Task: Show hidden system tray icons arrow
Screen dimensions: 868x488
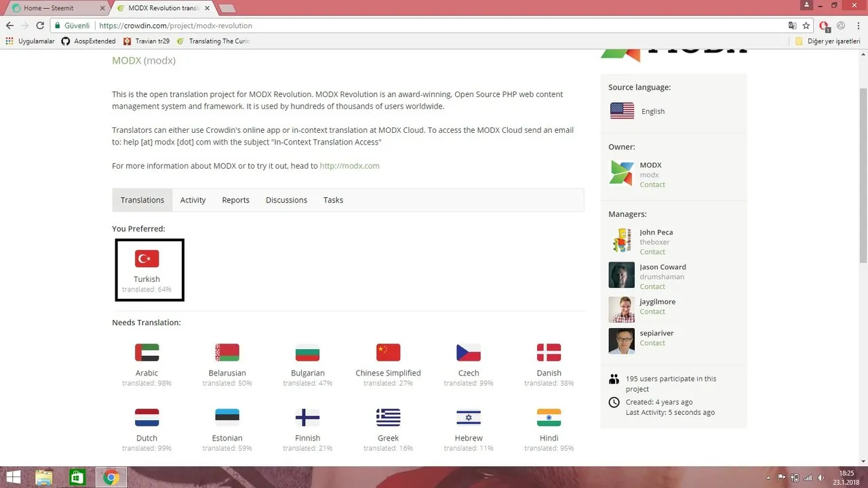Action: coord(768,478)
